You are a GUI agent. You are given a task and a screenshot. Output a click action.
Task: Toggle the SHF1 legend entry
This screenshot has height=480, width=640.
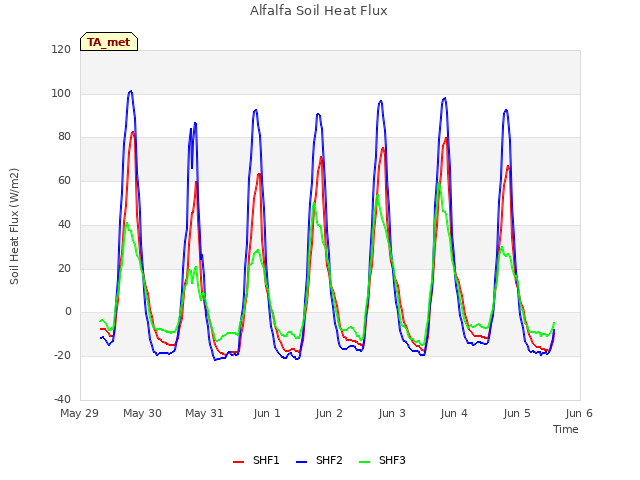click(x=256, y=460)
